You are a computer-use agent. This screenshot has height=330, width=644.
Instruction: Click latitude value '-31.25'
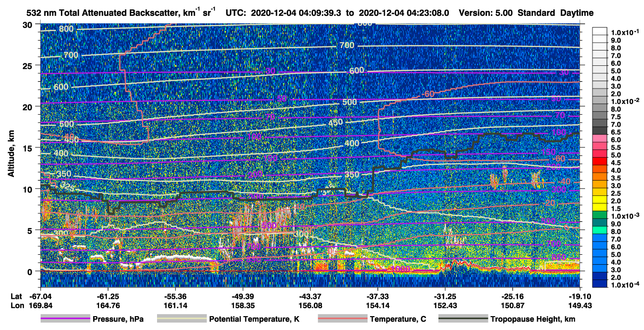pyautogui.click(x=445, y=296)
